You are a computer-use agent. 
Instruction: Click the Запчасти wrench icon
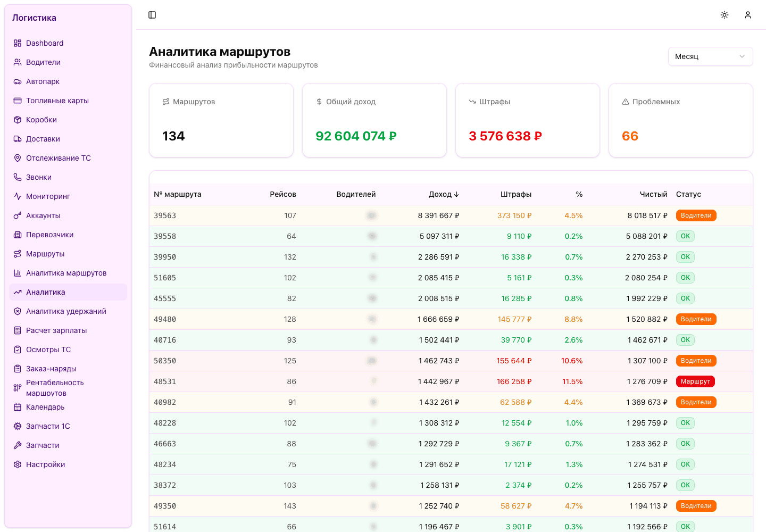[18, 445]
